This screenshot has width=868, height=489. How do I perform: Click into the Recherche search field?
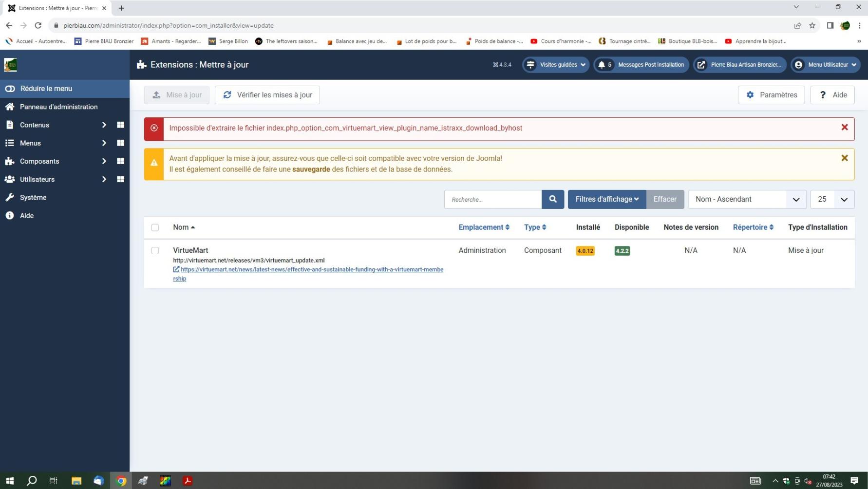coord(493,199)
